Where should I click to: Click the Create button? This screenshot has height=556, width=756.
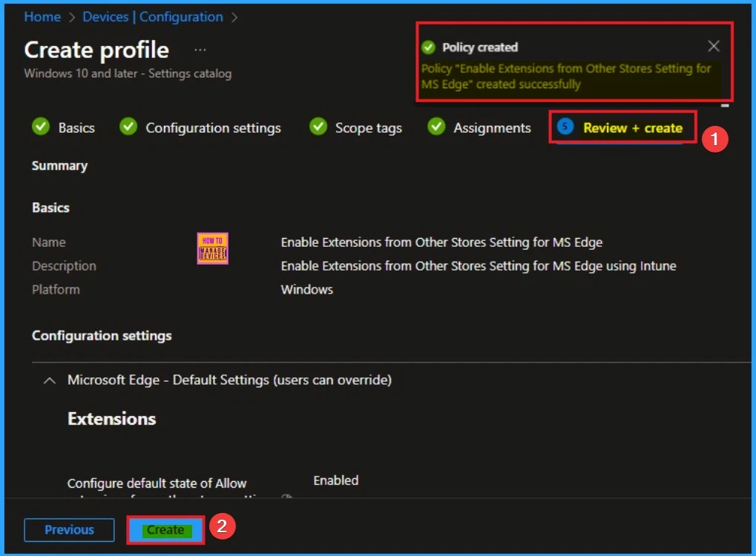click(165, 529)
